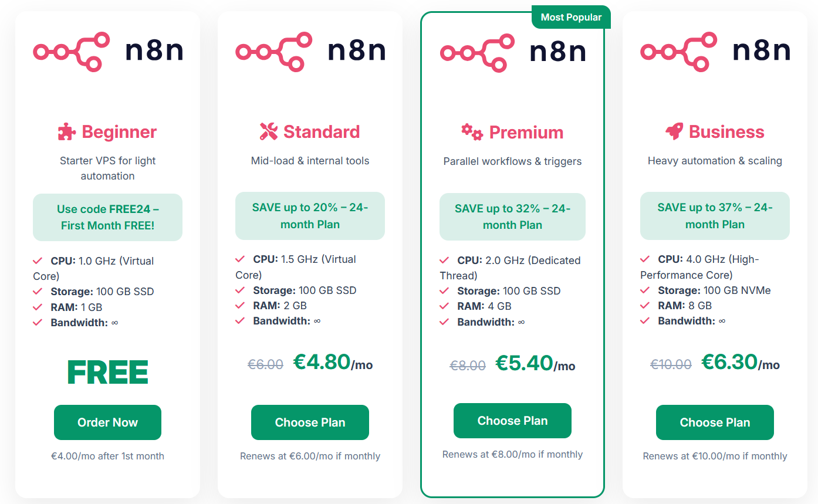Click the RAM checkmark in Business plan
This screenshot has height=504, width=818.
(x=645, y=305)
